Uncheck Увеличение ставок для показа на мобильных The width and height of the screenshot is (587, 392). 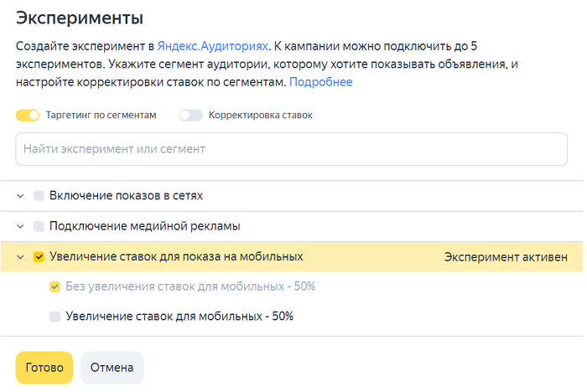point(39,257)
